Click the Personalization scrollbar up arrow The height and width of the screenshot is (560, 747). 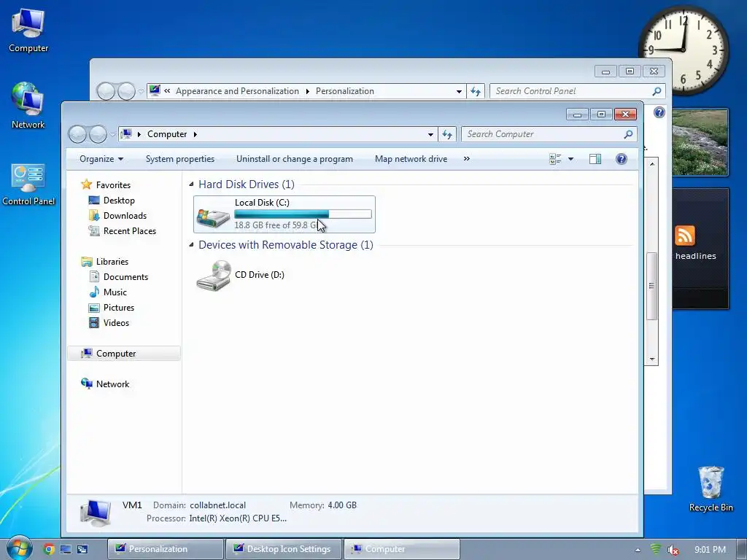[x=652, y=164]
